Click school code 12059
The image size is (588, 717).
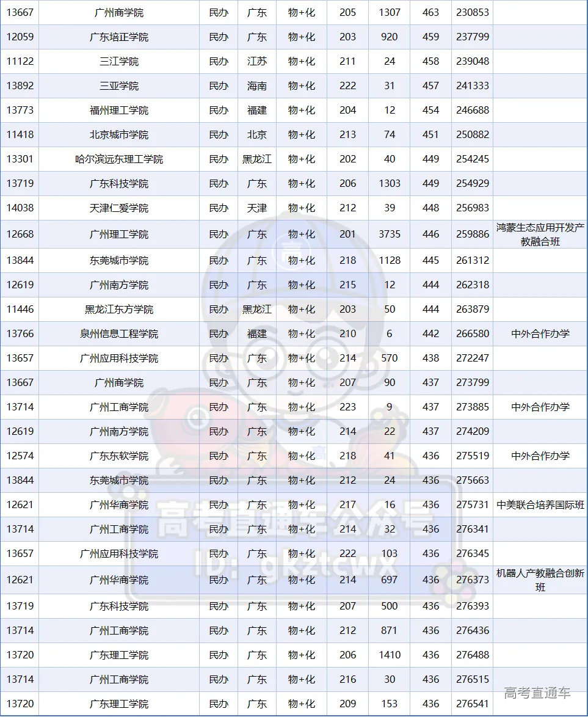[x=20, y=37]
